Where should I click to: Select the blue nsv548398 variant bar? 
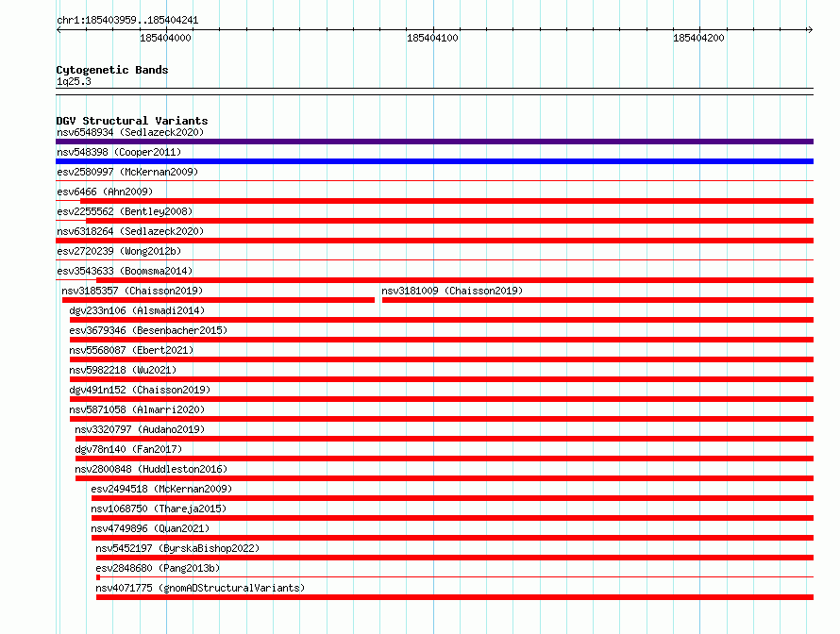[x=434, y=161]
